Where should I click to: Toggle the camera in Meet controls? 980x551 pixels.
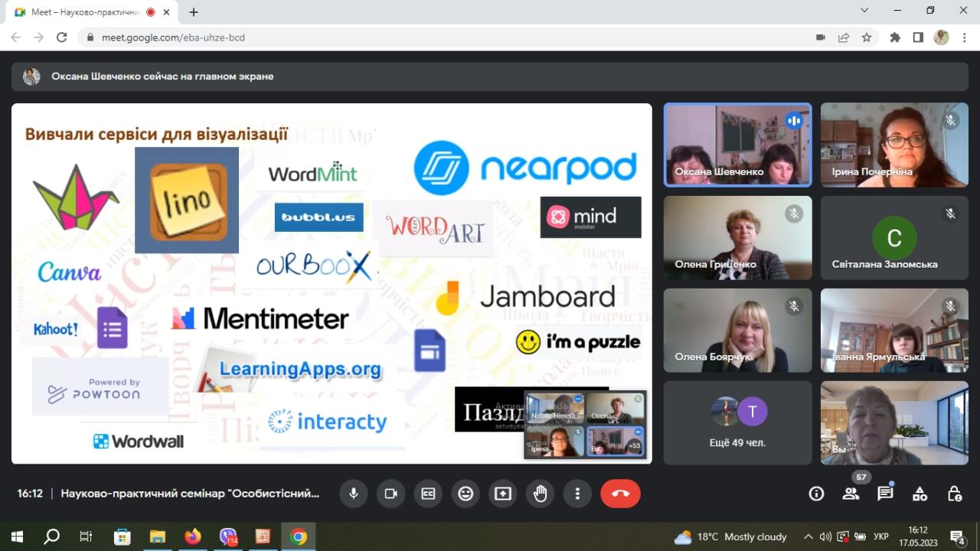coord(390,494)
